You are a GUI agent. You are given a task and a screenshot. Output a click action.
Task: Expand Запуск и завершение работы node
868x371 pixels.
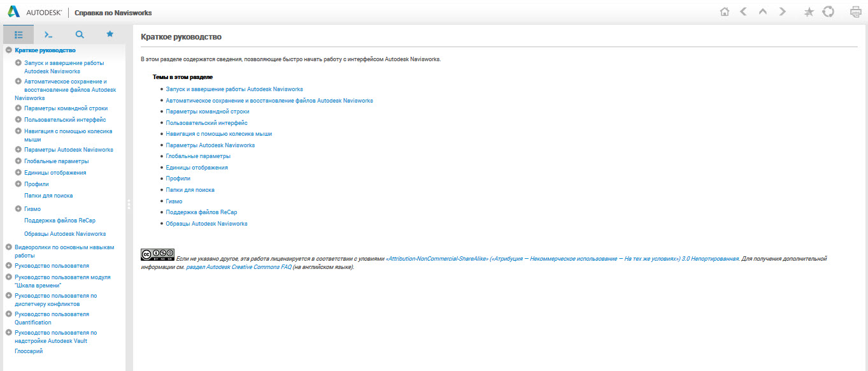(x=18, y=62)
